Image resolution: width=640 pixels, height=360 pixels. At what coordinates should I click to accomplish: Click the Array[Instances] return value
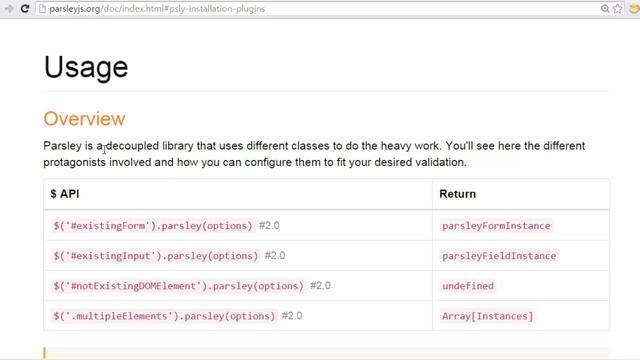488,316
